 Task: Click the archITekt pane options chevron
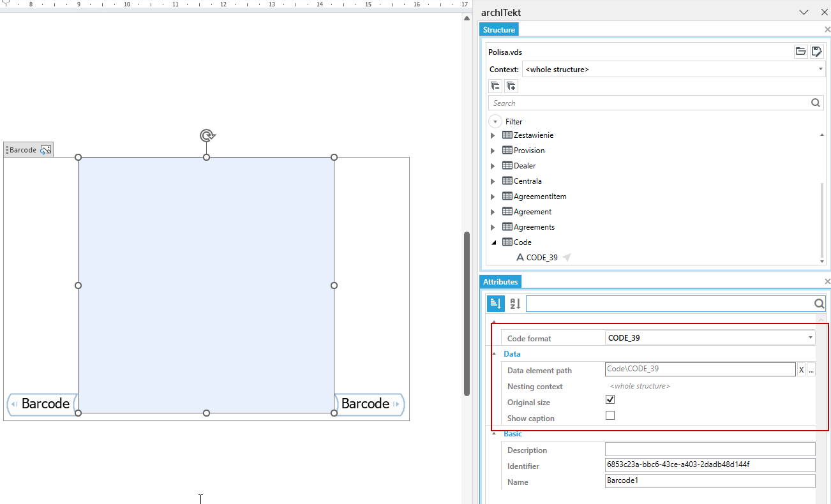point(804,12)
